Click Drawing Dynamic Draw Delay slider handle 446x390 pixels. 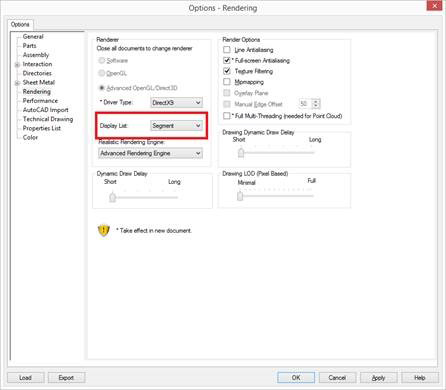pos(241,153)
